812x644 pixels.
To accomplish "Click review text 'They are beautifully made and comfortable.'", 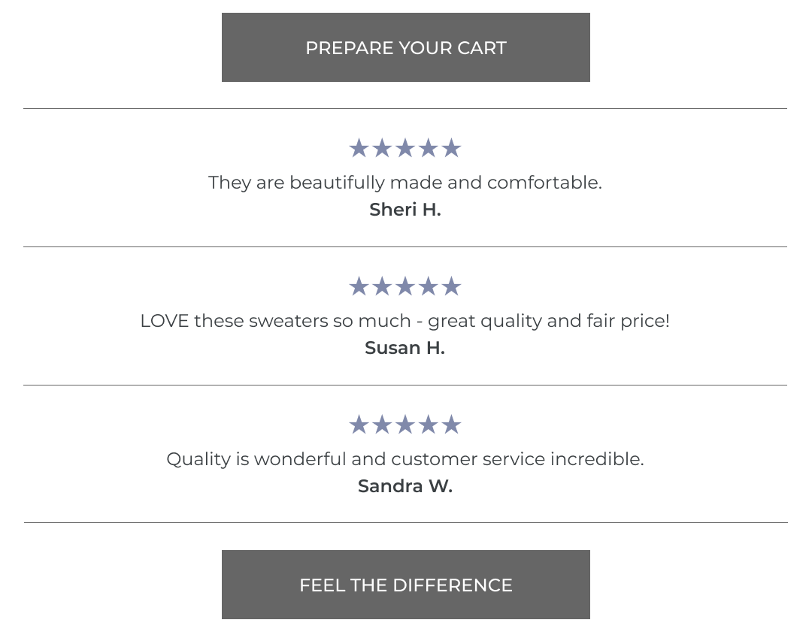I will click(x=405, y=183).
